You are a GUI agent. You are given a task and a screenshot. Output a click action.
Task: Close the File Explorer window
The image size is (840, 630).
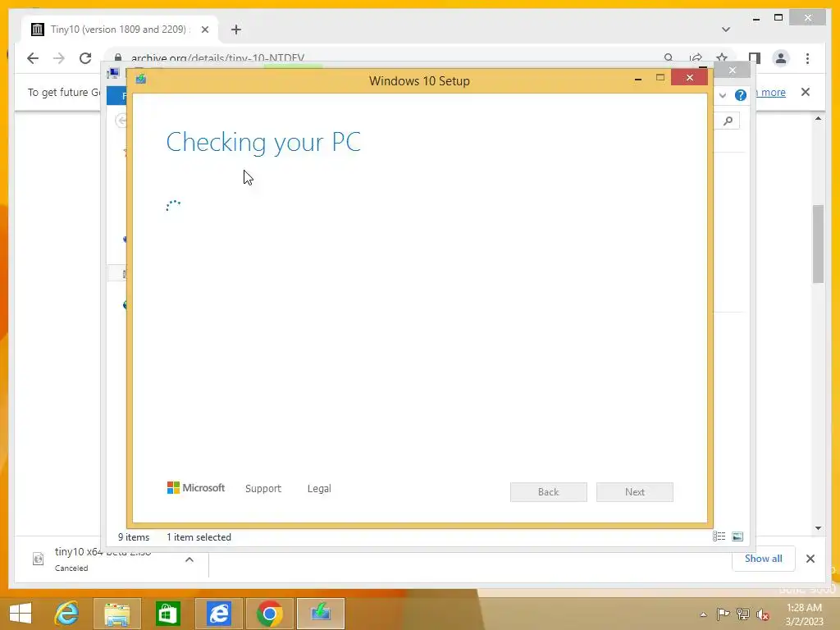click(733, 70)
